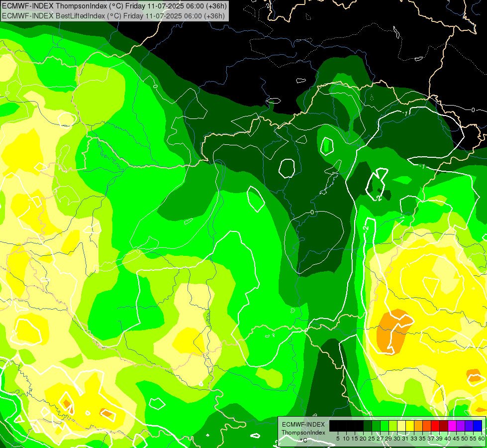487x448 pixels.
Task: Select the bright red 37–39 legend swatch
Action: (x=435, y=426)
